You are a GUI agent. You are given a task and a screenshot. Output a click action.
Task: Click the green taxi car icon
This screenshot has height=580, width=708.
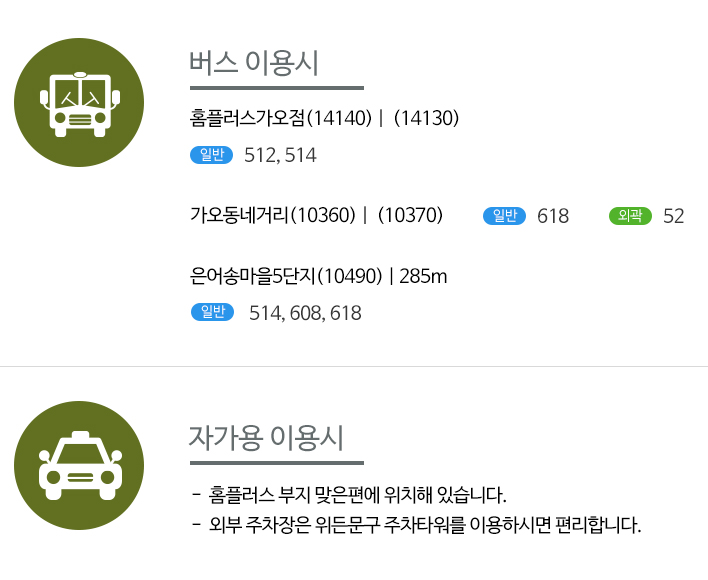tap(79, 465)
